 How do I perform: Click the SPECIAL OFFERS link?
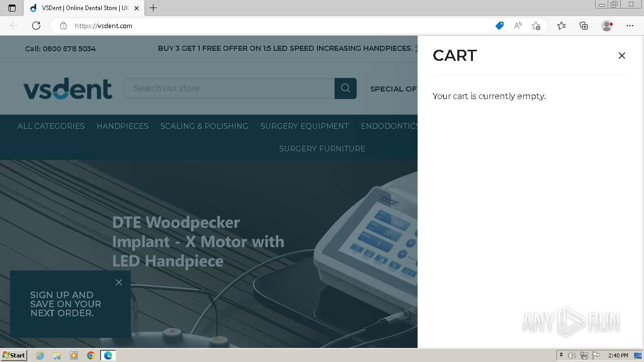[x=393, y=89]
